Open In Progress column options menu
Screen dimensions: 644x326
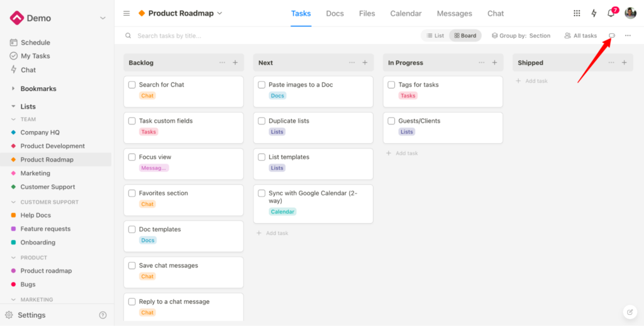[482, 63]
